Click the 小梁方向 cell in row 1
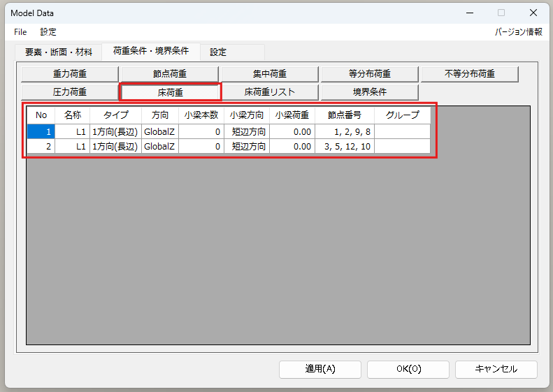This screenshot has height=392, width=553. [x=247, y=132]
